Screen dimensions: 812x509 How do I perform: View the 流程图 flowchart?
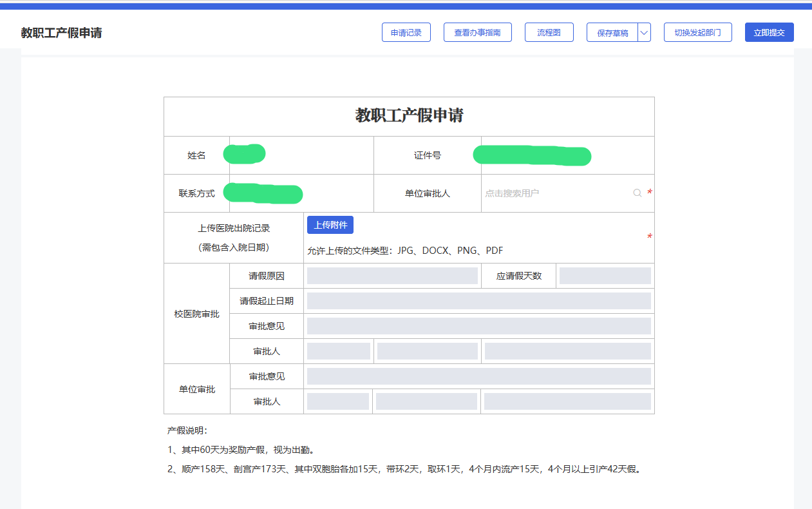(x=549, y=32)
